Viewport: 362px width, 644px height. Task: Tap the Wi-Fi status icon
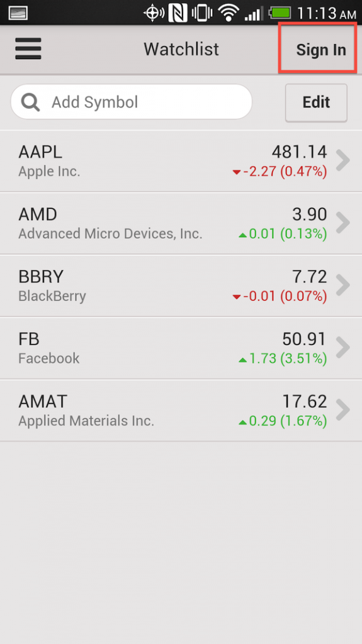pos(229,13)
